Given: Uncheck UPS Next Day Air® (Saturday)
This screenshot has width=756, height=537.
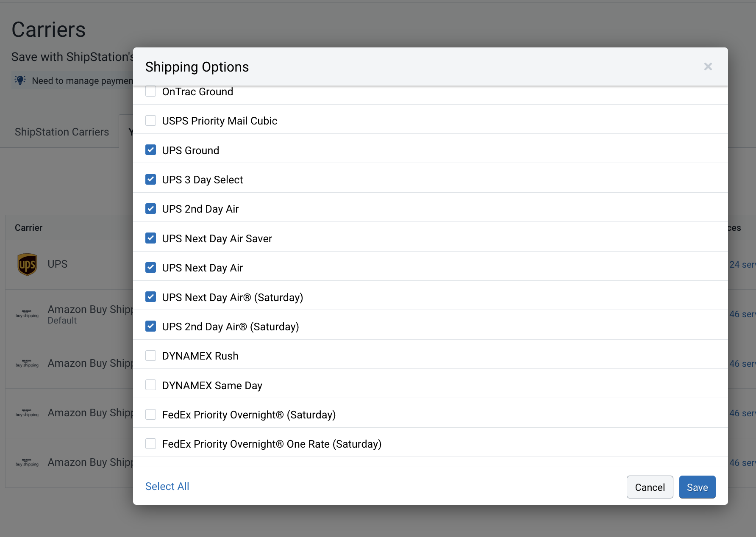Looking at the screenshot, I should coord(150,297).
